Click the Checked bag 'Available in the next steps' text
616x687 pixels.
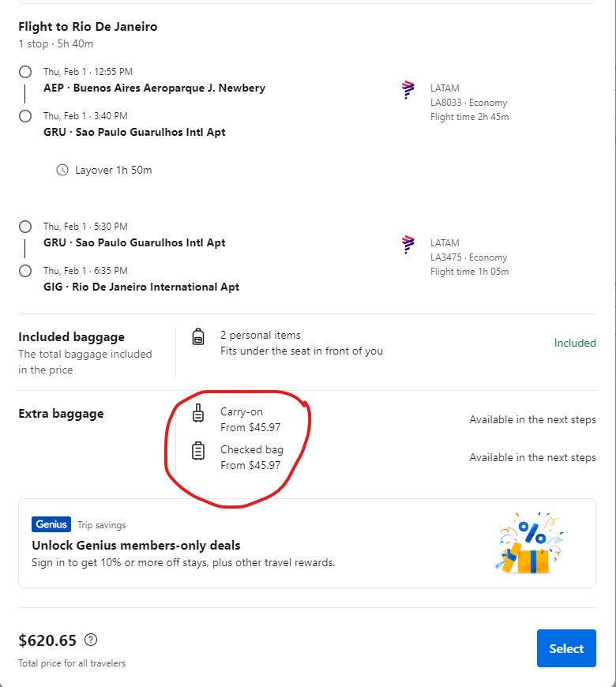pos(532,458)
